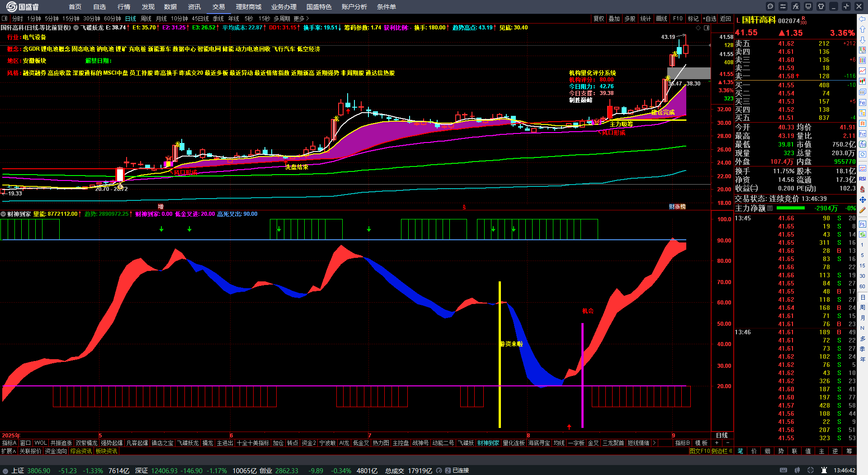868x475 pixels.
Task: Open 图文F10 company info
Action: click(699, 451)
